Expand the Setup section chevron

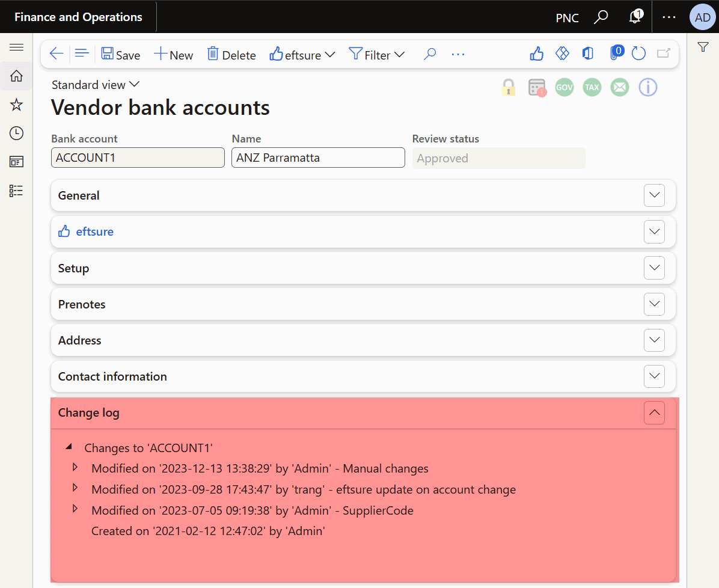point(654,268)
